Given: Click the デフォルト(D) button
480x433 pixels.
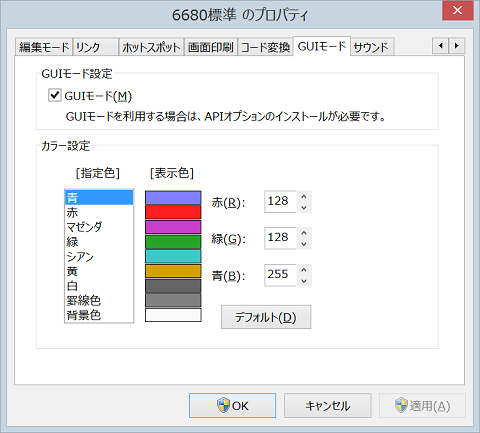Looking at the screenshot, I should [266, 317].
